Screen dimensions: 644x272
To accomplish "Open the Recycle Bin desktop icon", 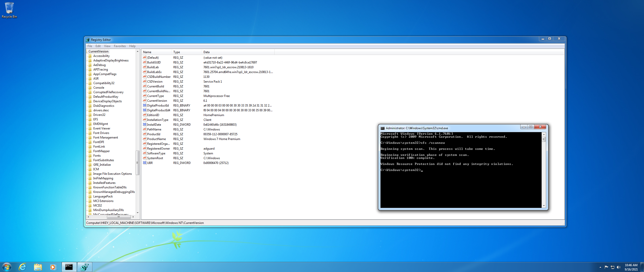I will (x=9, y=10).
